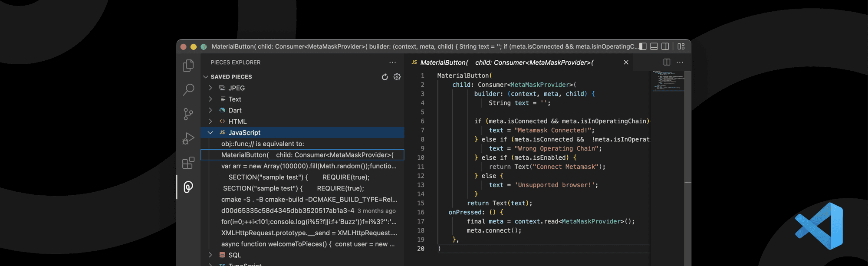Toggle bottom panel visibility

pyautogui.click(x=654, y=46)
